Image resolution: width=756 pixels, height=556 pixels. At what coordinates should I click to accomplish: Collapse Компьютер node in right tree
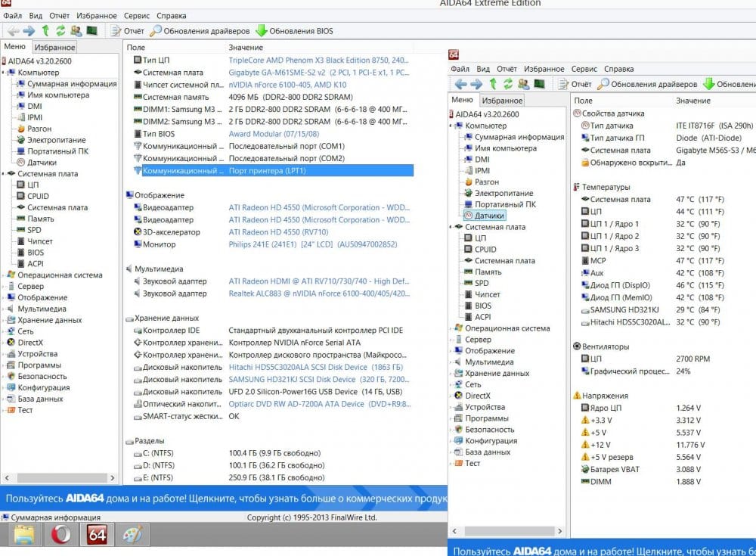tap(451, 126)
